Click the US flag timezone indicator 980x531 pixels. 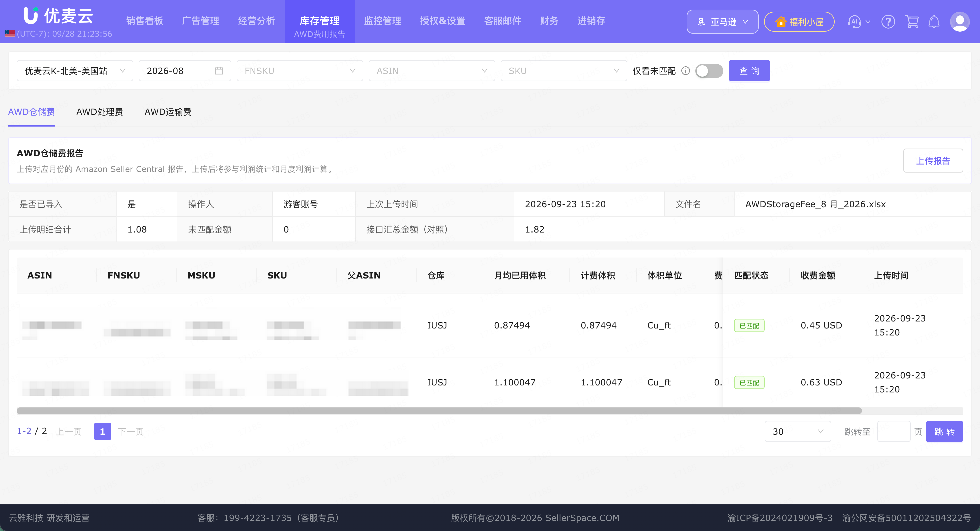coord(10,34)
